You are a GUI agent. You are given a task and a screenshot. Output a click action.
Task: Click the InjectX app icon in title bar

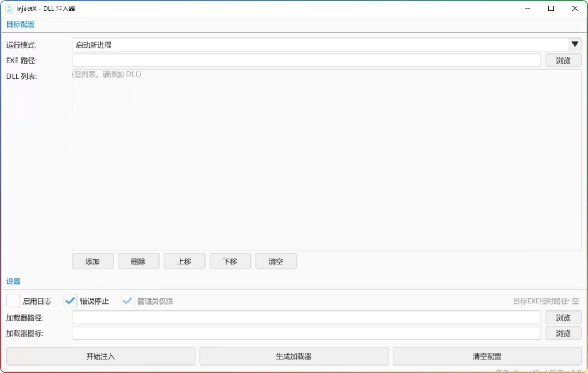click(8, 9)
